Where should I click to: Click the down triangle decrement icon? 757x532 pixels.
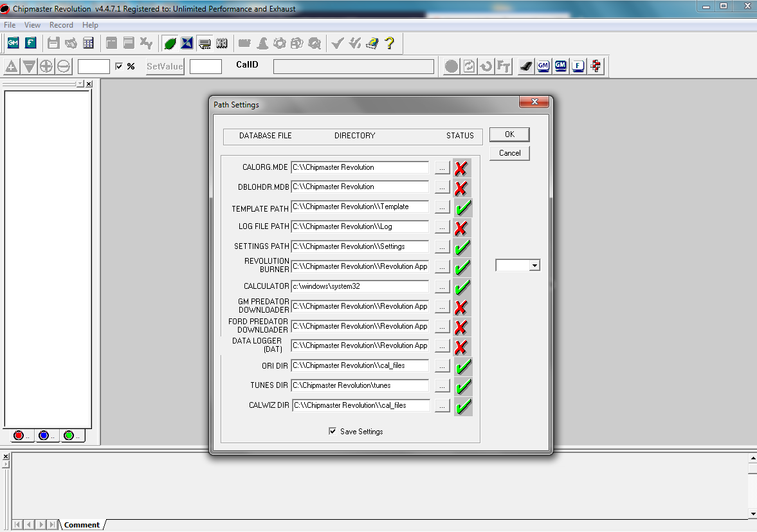point(29,66)
